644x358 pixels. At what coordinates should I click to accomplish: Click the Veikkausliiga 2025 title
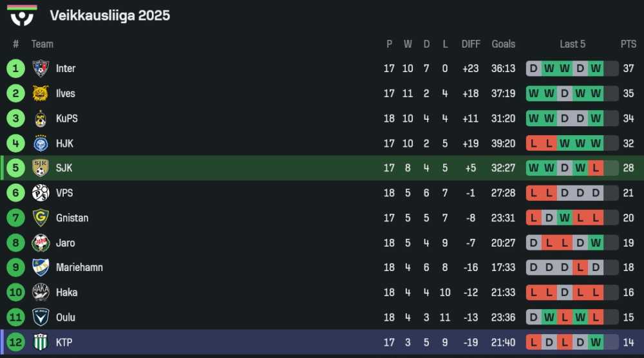(110, 15)
